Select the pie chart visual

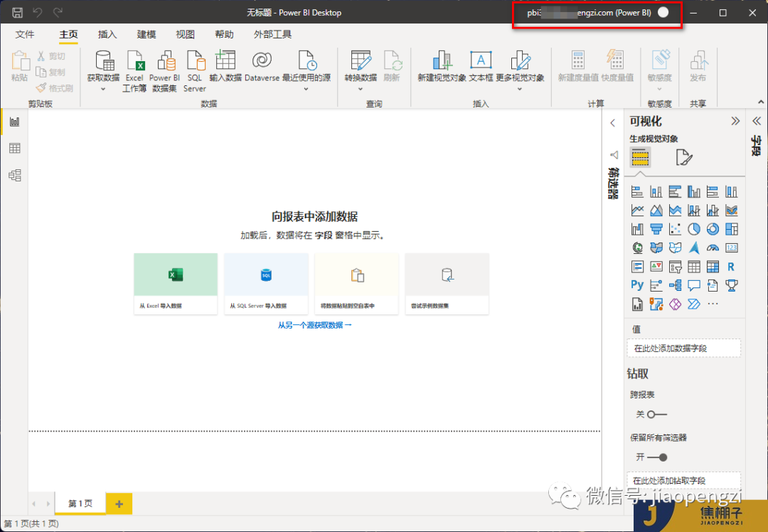(694, 229)
